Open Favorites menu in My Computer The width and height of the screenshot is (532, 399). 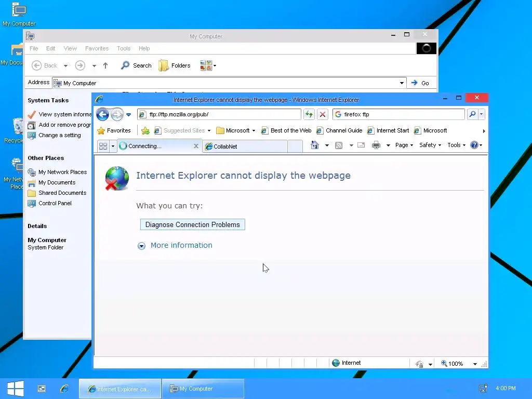pos(97,48)
